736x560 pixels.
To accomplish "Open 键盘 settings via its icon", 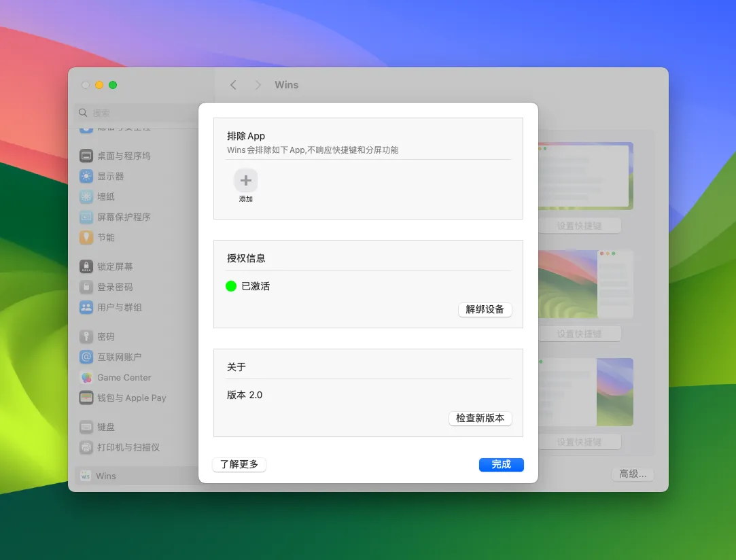I will 86,427.
